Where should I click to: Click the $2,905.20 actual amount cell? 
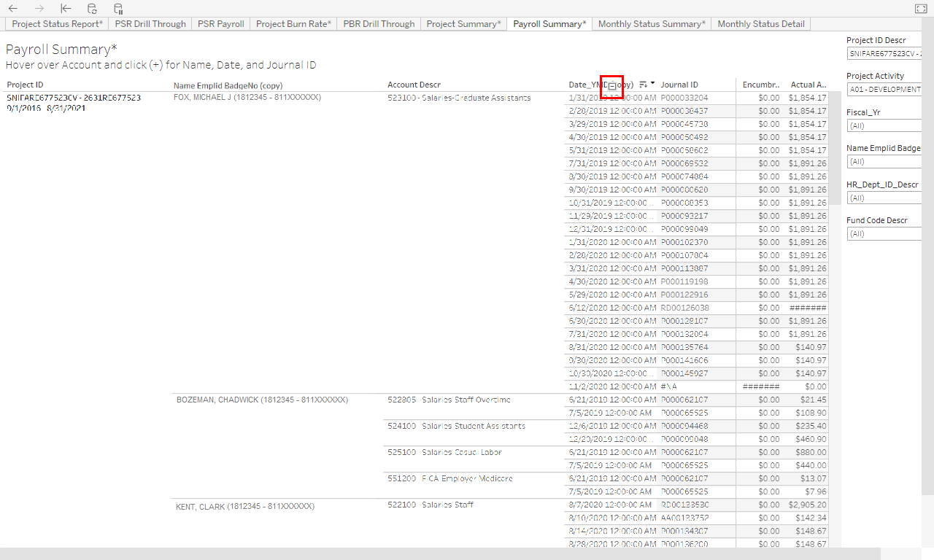(x=807, y=505)
